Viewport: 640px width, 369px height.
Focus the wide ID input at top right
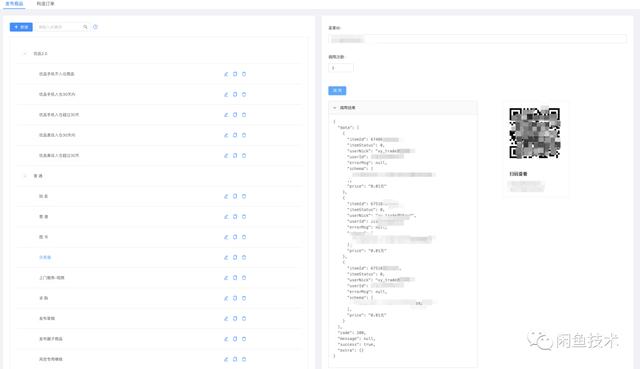coord(477,40)
